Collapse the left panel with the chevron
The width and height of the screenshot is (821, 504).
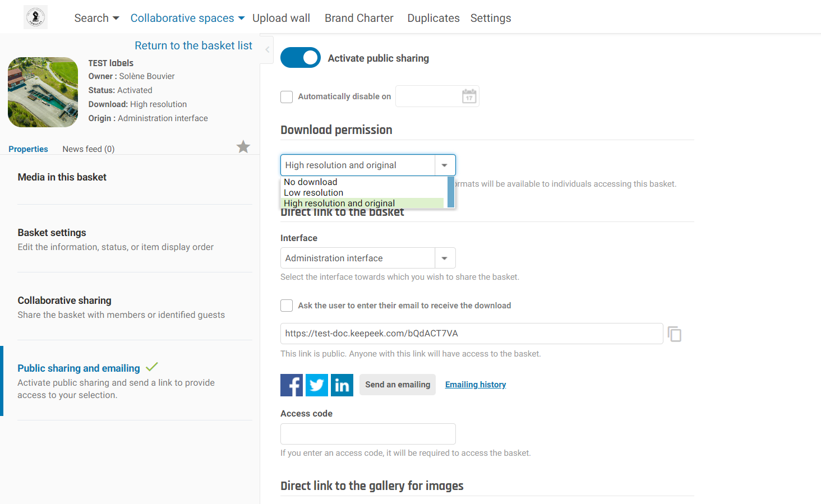point(267,50)
